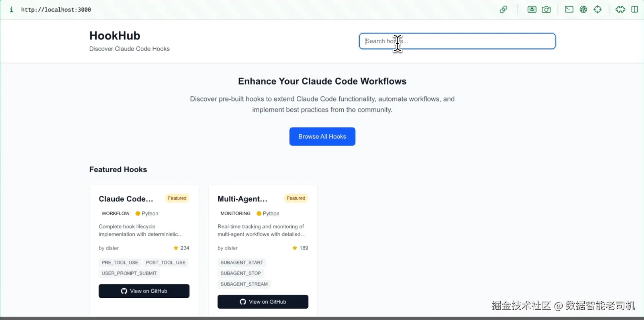Image resolution: width=644 pixels, height=320 pixels.
Task: Click the image picture icon in toolbar
Action: [532, 10]
